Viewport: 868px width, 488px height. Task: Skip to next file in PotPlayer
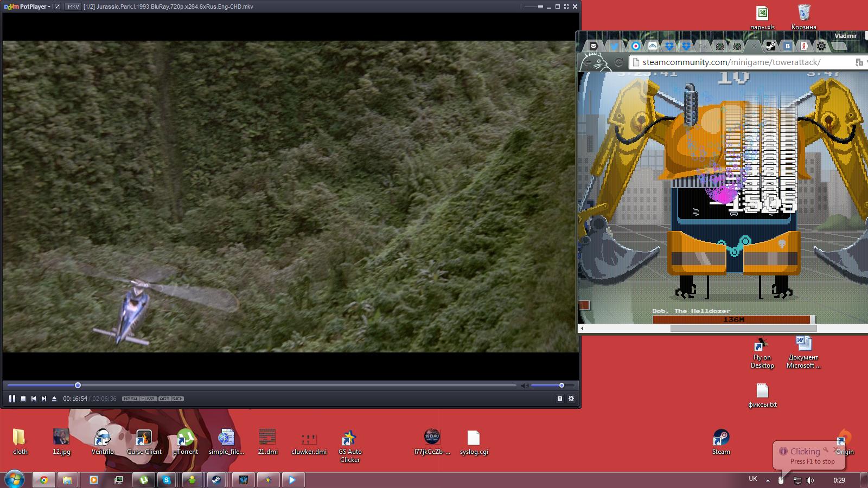44,399
